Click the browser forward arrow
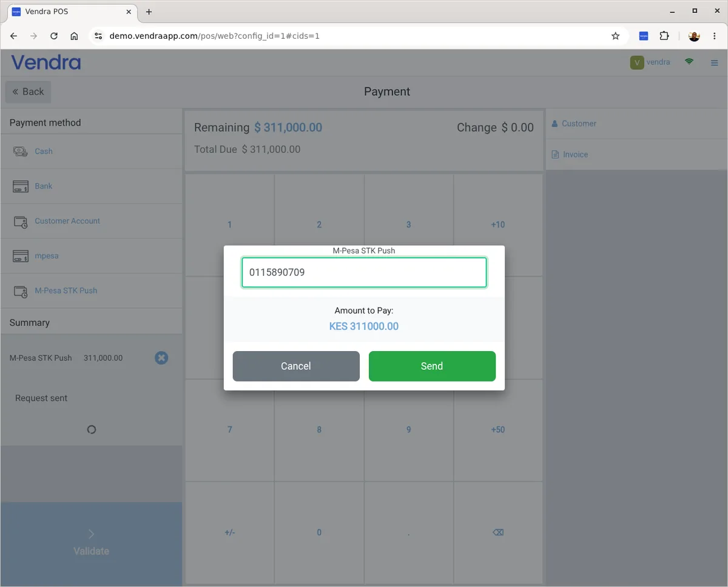This screenshot has height=587, width=728. click(33, 36)
